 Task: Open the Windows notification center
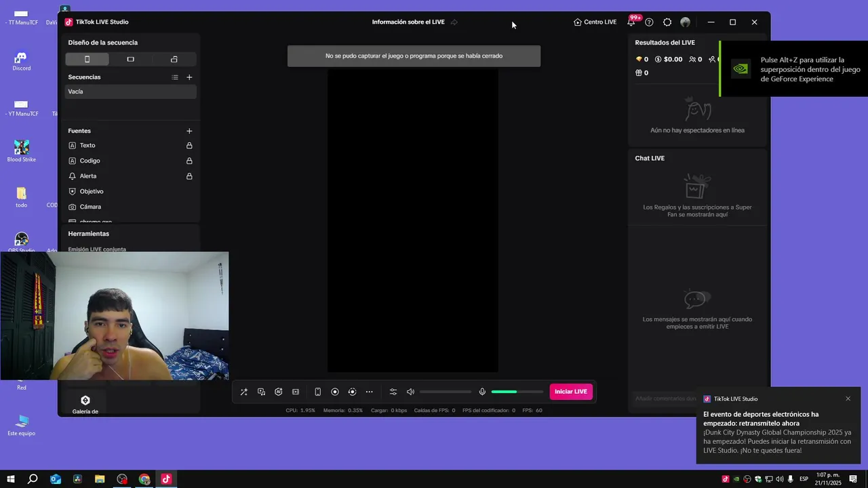854,479
